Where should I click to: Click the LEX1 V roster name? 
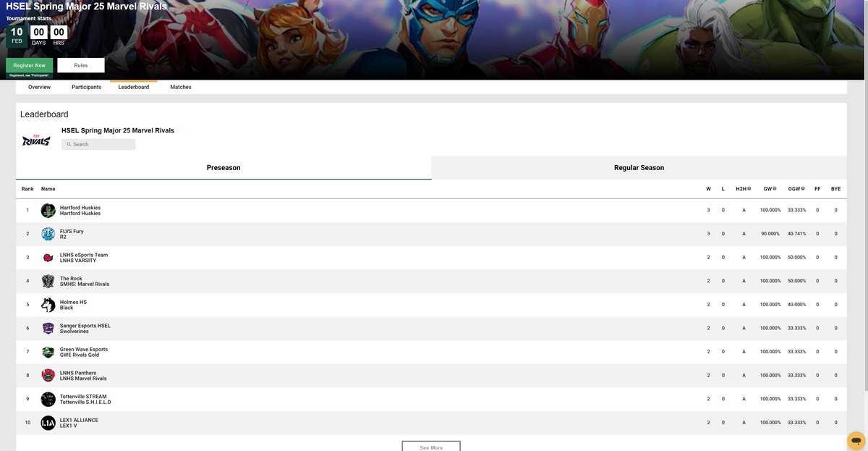pyautogui.click(x=69, y=426)
